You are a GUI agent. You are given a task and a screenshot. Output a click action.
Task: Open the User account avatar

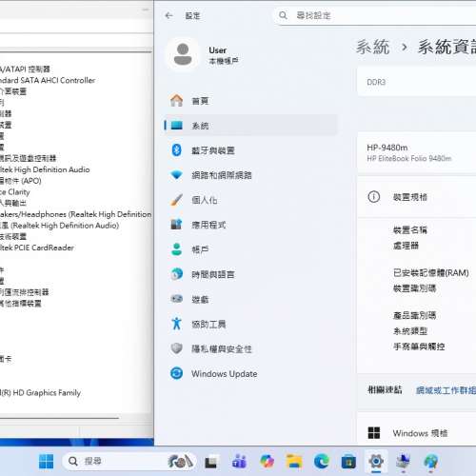click(183, 54)
